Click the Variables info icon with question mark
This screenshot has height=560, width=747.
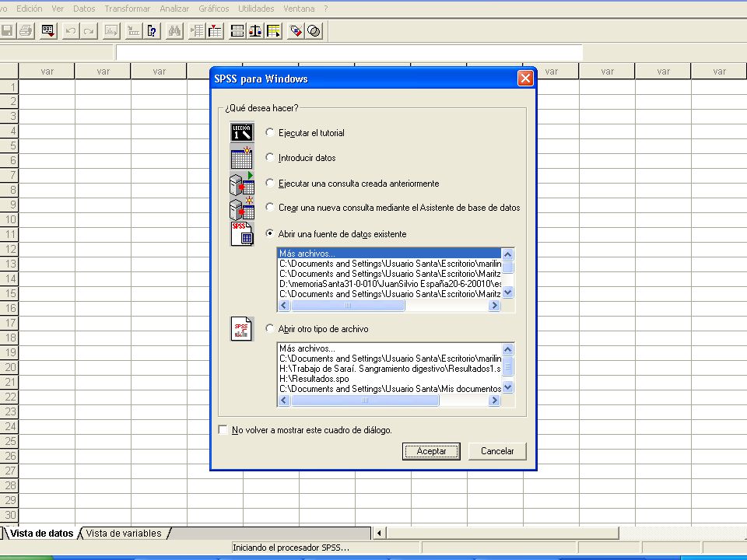click(152, 31)
